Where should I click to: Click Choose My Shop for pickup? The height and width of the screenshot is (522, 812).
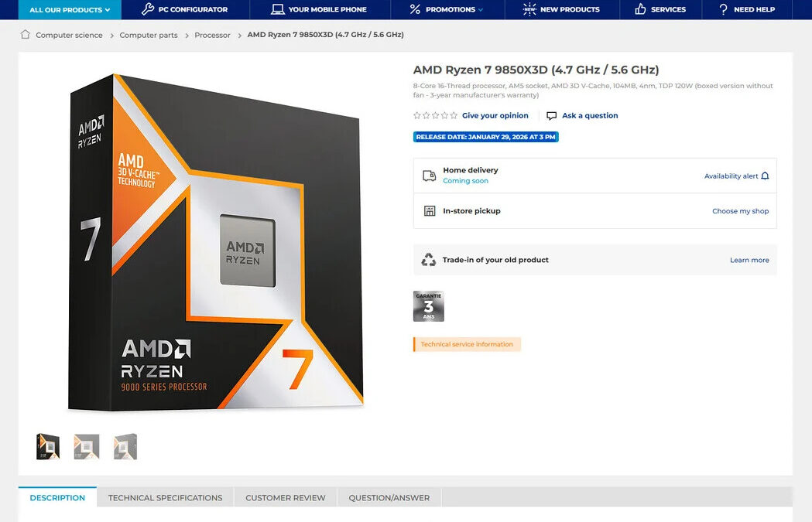click(740, 210)
